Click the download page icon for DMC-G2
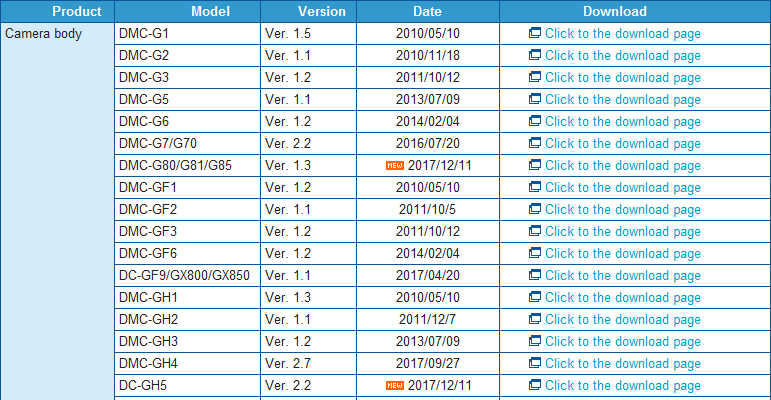771x400 pixels. click(x=534, y=55)
